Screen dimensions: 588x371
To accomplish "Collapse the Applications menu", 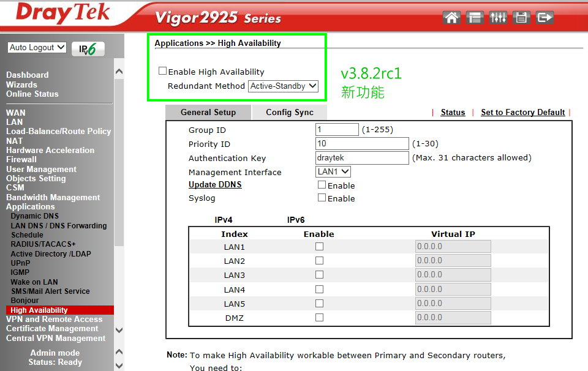I will [x=31, y=207].
